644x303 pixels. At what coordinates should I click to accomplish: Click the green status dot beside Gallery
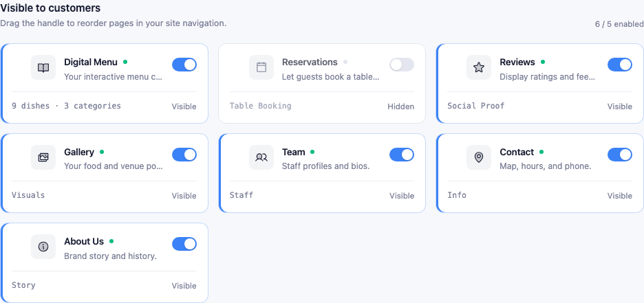tap(102, 152)
